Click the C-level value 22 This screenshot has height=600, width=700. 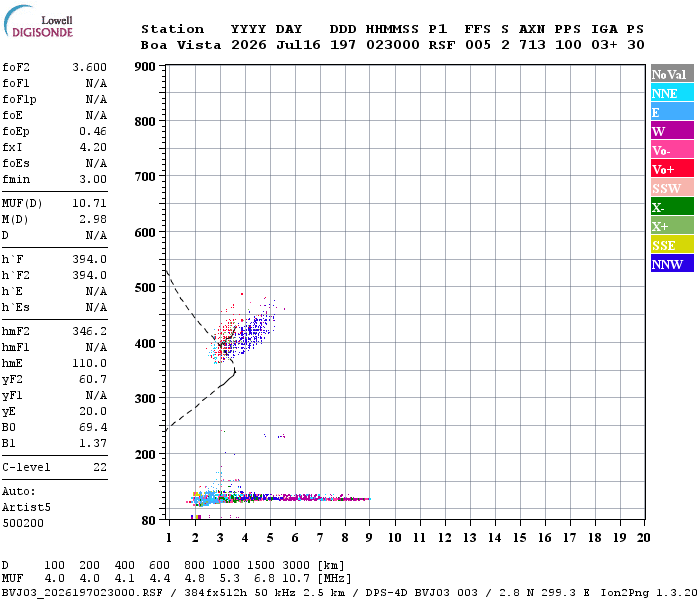(100, 467)
